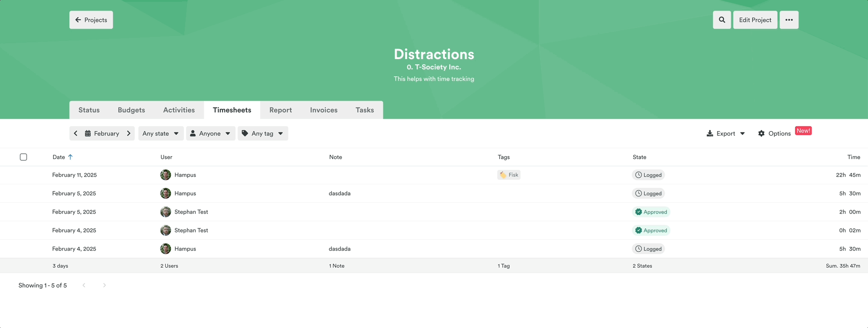Viewport: 868px width, 328px height.
Task: Click the Fisk tag badge
Action: [509, 175]
